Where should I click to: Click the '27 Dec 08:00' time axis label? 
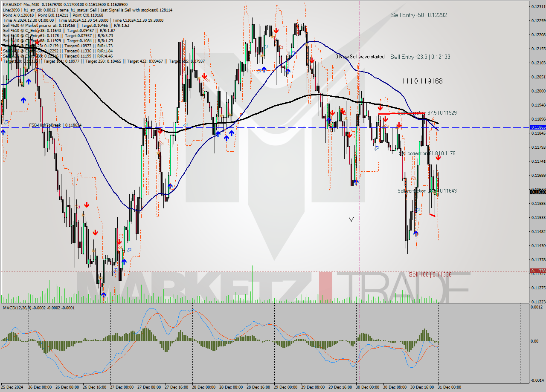(149, 387)
